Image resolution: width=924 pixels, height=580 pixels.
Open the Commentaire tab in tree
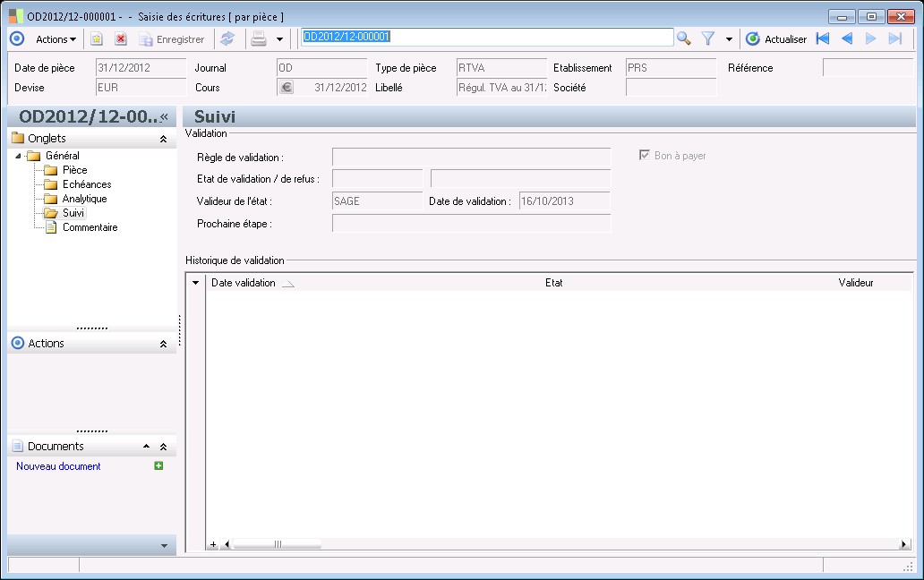pyautogui.click(x=90, y=227)
